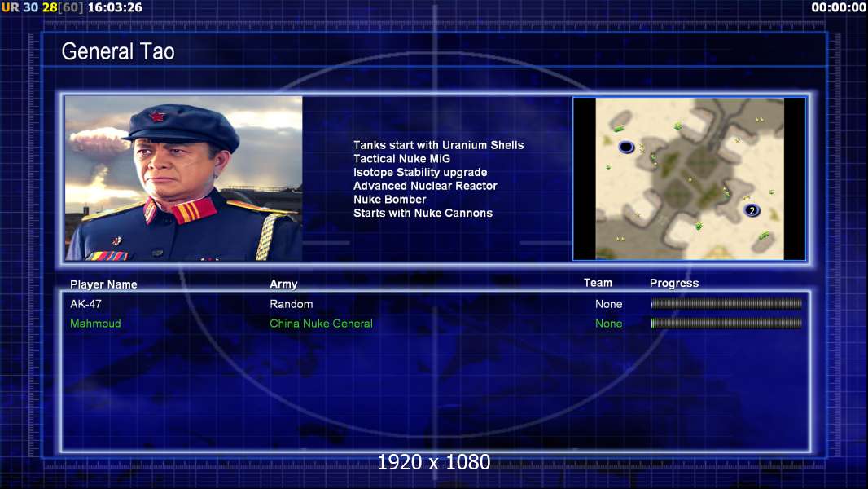Click Mahmoud's green team value None
868x489 pixels.
(608, 324)
